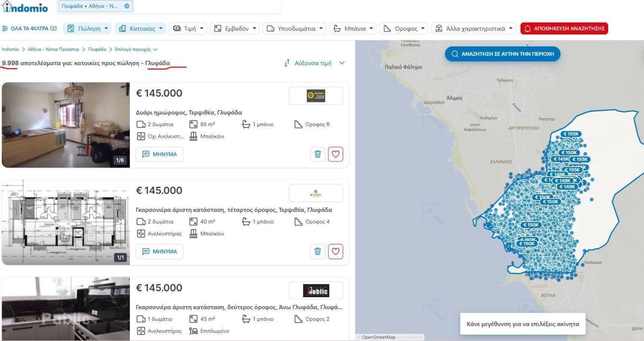Open Άλλα χαρακτηριστικά filter
This screenshot has width=644, height=341.
(x=473, y=29)
